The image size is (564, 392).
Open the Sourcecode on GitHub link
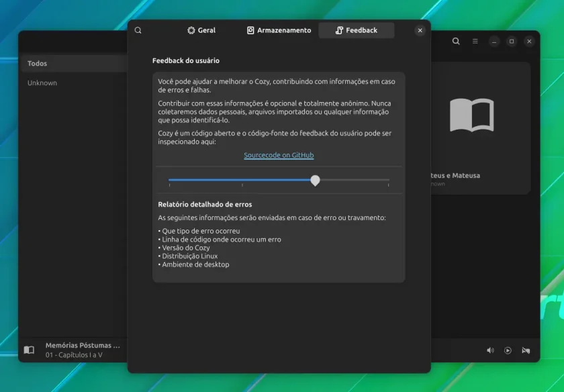coord(279,155)
